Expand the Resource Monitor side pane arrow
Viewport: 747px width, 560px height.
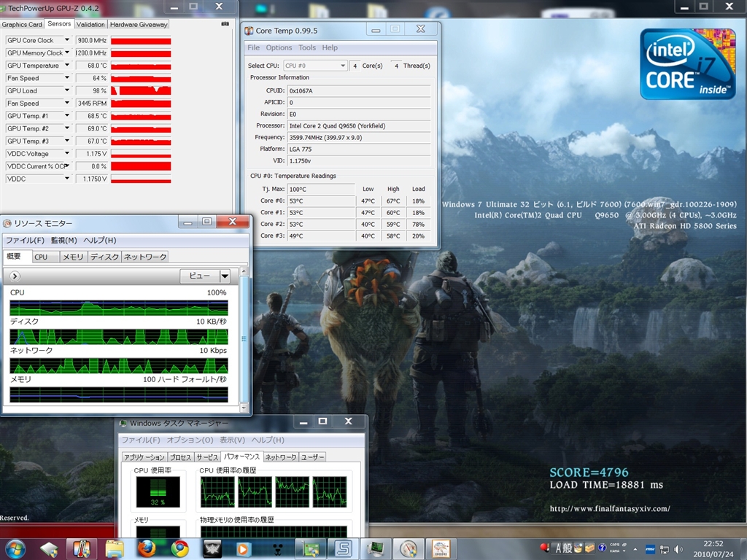(x=15, y=276)
